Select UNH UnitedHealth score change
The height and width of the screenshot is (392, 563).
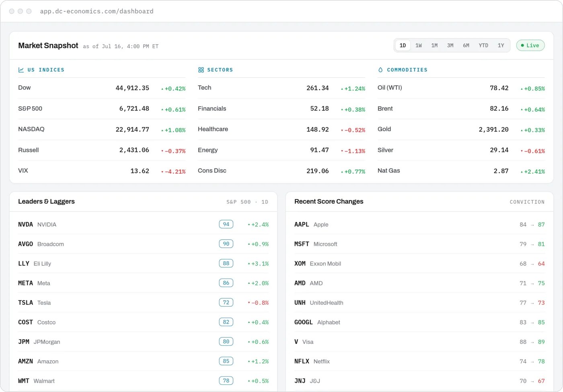click(x=419, y=303)
